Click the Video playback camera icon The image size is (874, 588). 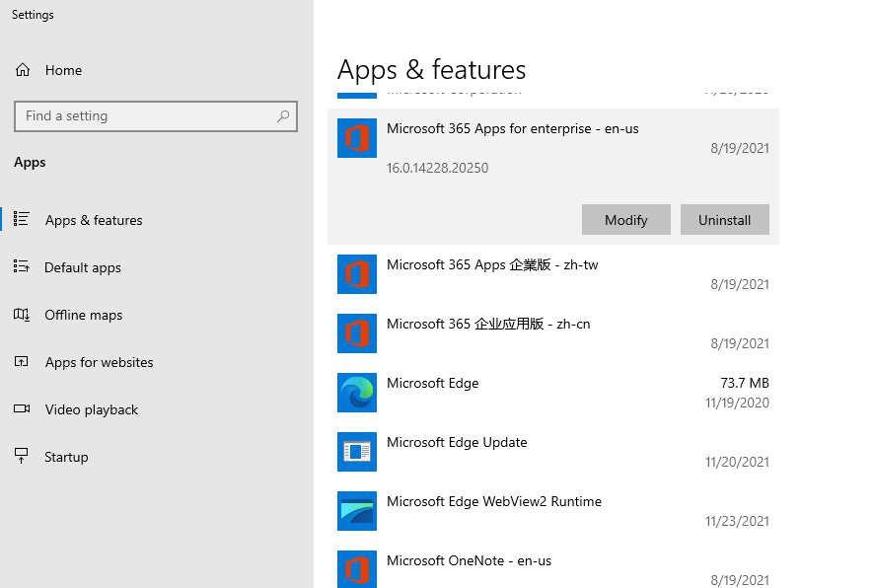click(x=22, y=408)
